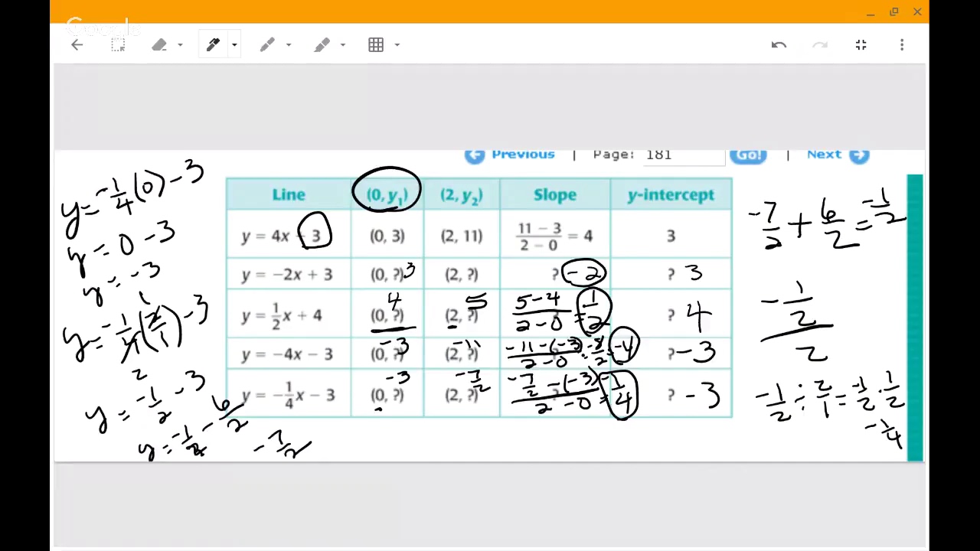The width and height of the screenshot is (980, 551).
Task: Select the Eraser tool
Action: [159, 45]
